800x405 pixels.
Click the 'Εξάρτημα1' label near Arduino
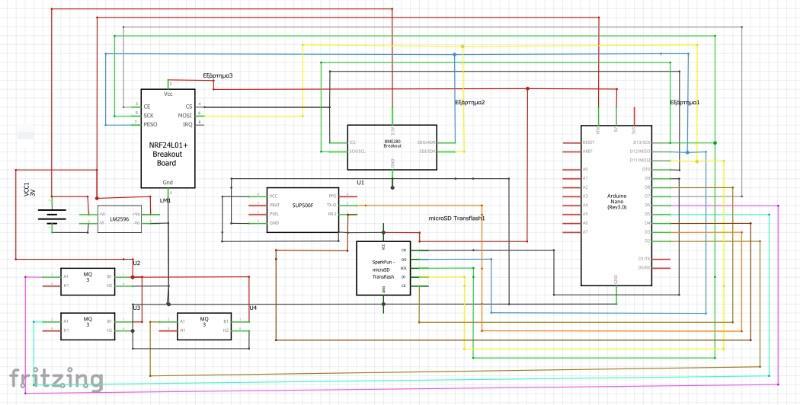click(x=685, y=103)
